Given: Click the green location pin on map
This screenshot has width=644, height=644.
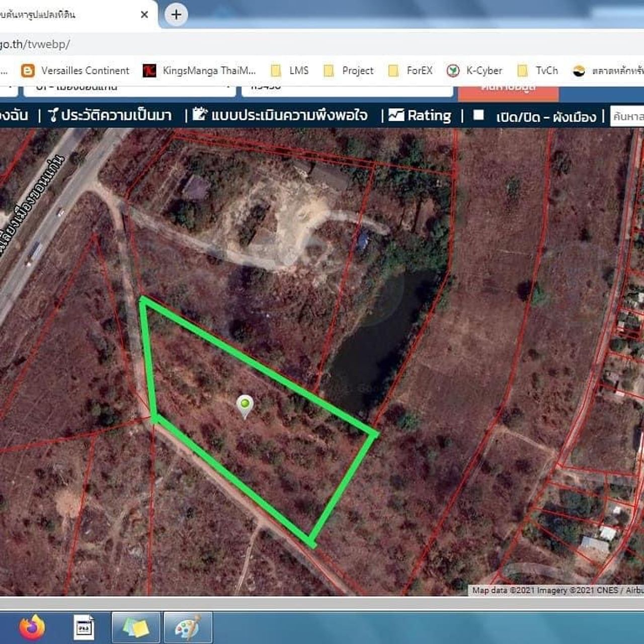Looking at the screenshot, I should (x=245, y=405).
